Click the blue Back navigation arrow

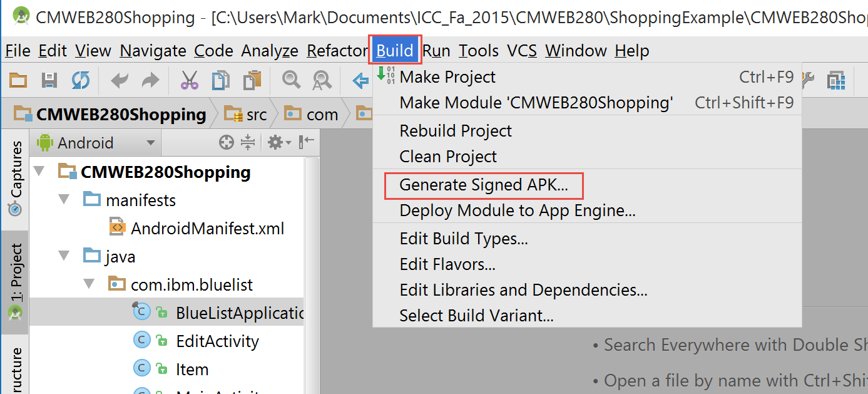click(x=360, y=80)
